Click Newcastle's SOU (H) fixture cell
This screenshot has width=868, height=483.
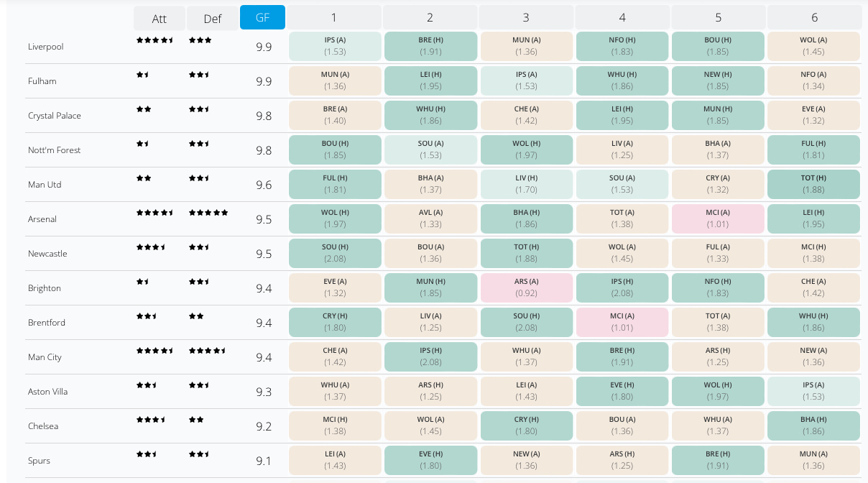coord(335,253)
